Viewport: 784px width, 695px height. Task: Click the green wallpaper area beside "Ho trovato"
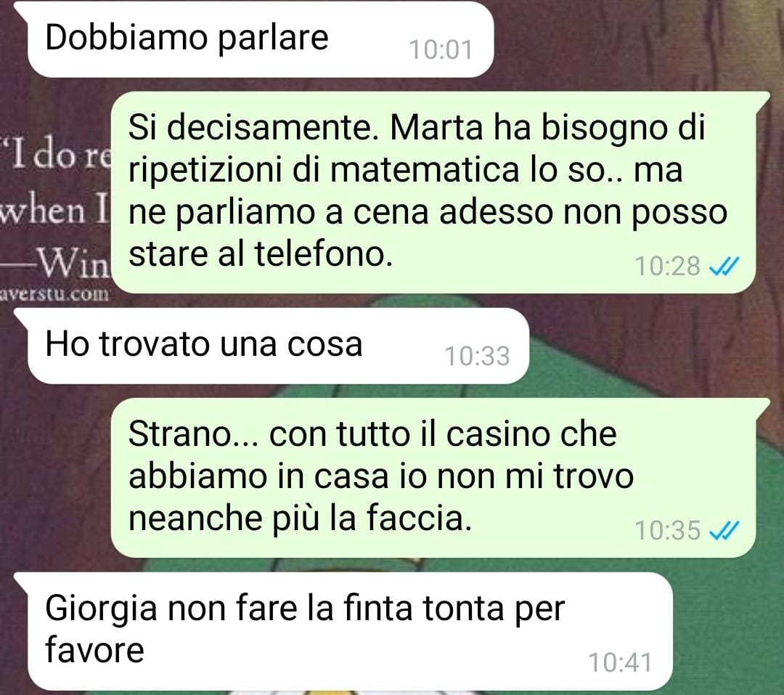click(625, 350)
